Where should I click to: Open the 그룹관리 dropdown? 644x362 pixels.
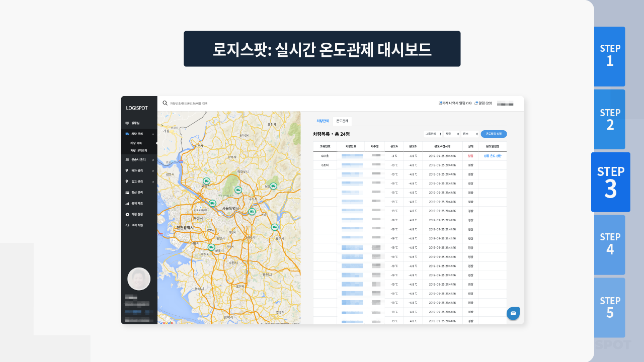click(433, 134)
